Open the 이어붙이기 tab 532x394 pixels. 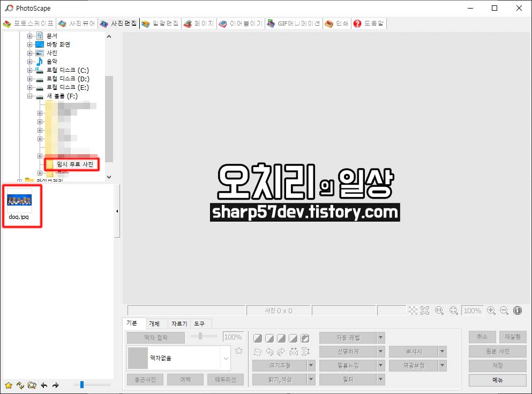(241, 24)
